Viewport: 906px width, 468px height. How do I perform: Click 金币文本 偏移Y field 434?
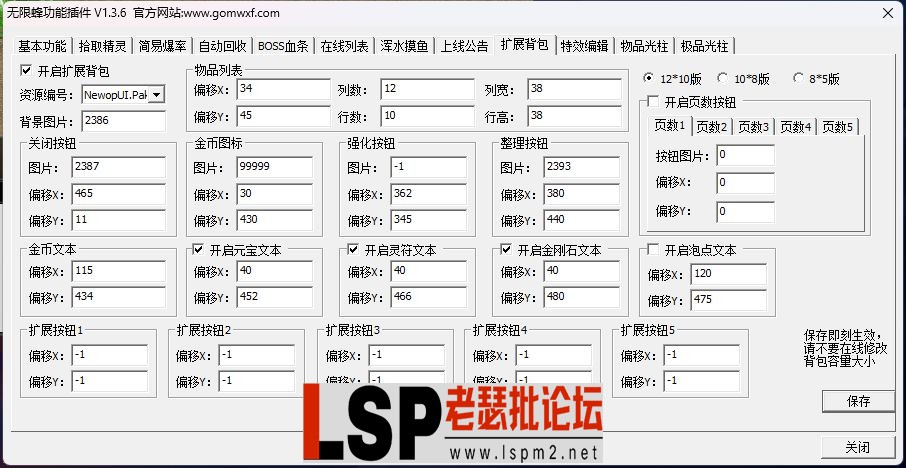pos(118,297)
